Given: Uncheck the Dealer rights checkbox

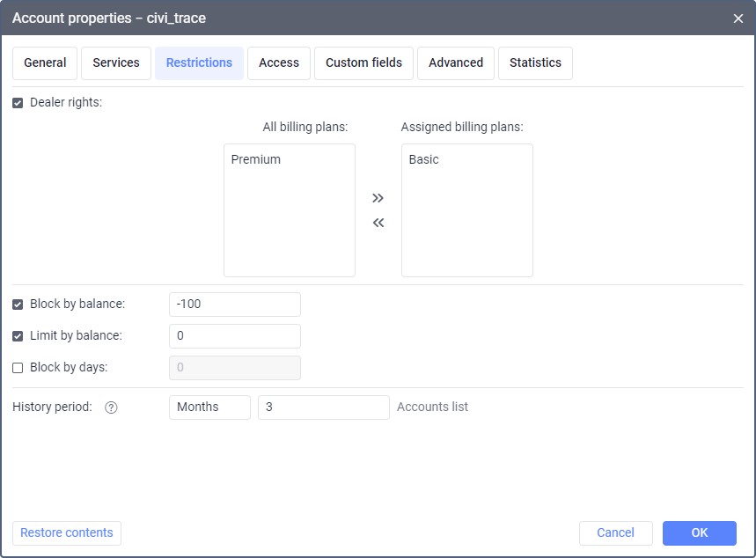Looking at the screenshot, I should (18, 103).
